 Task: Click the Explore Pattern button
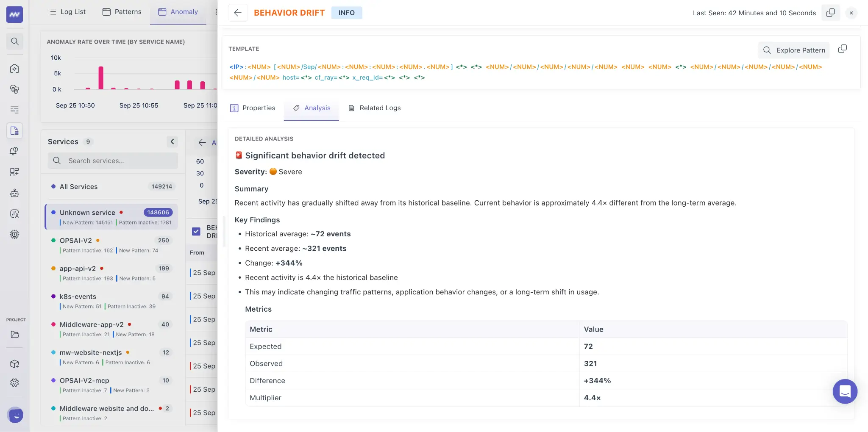pyautogui.click(x=795, y=50)
